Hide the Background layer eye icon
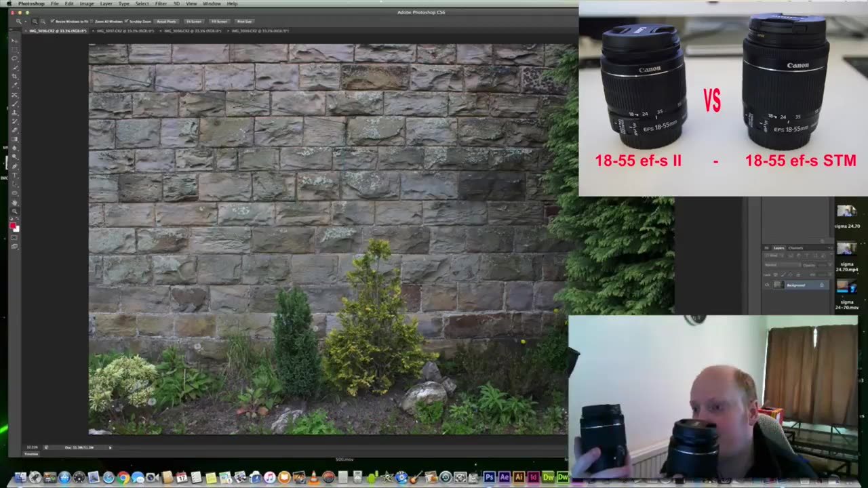 coord(767,285)
